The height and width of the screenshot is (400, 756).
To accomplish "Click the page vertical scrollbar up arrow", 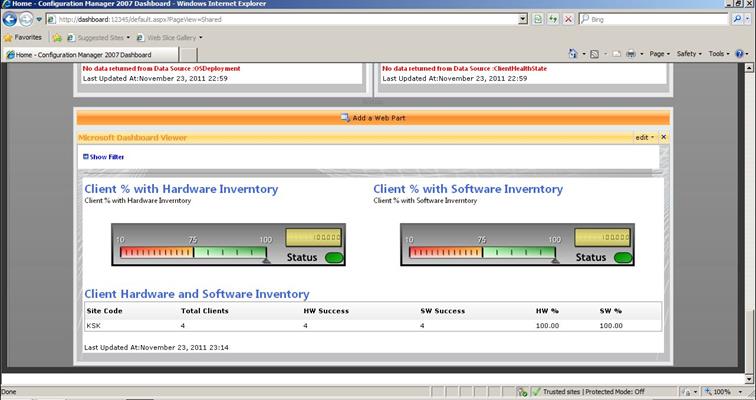I will 749,68.
